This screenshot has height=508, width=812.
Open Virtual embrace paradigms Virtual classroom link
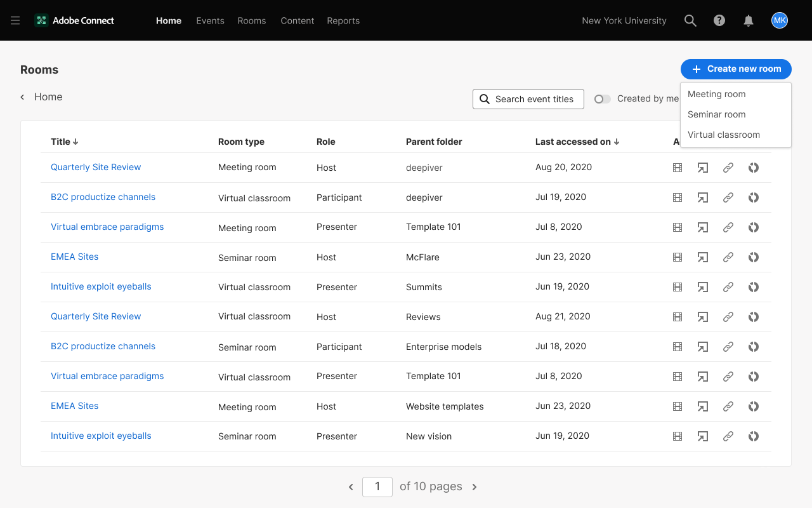[107, 376]
